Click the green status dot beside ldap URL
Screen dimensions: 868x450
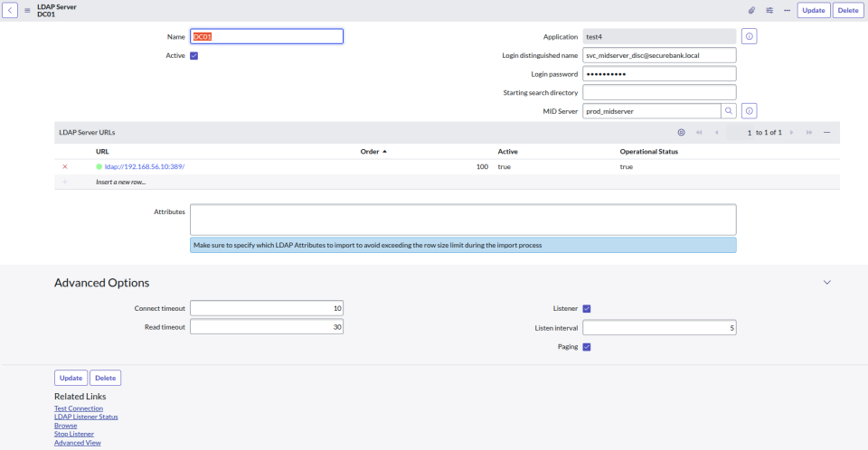click(99, 166)
